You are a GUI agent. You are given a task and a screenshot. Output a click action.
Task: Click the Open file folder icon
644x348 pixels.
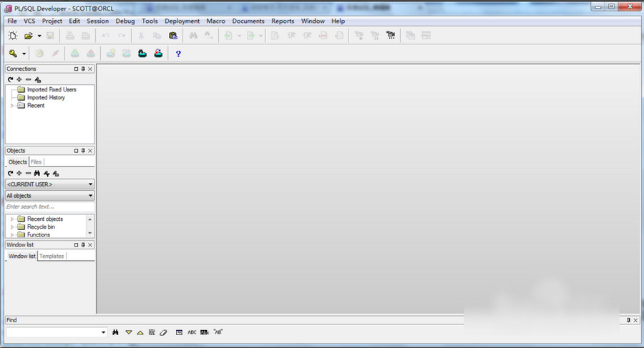pos(29,36)
